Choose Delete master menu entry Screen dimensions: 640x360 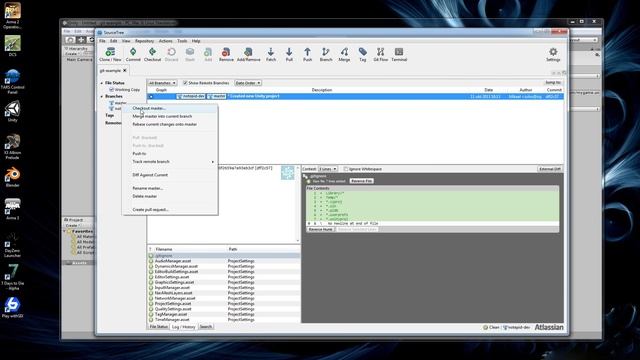tap(170, 196)
